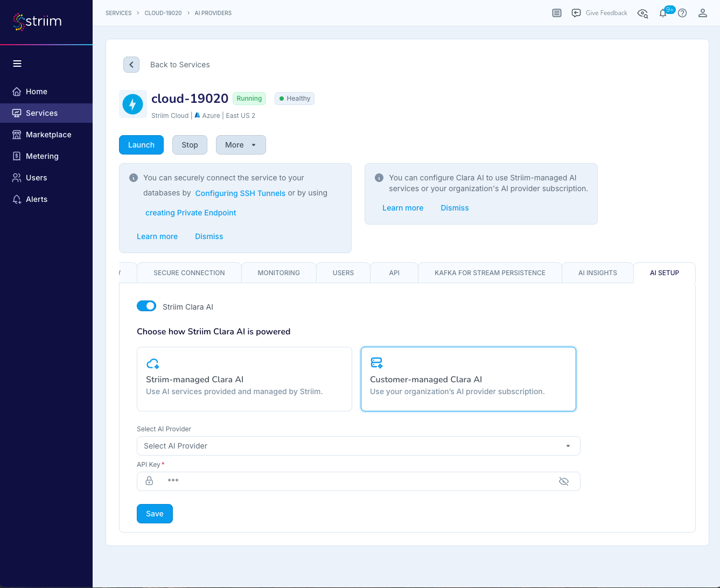Click the feedback speech-bubble icon
The height and width of the screenshot is (588, 720).
pos(576,13)
